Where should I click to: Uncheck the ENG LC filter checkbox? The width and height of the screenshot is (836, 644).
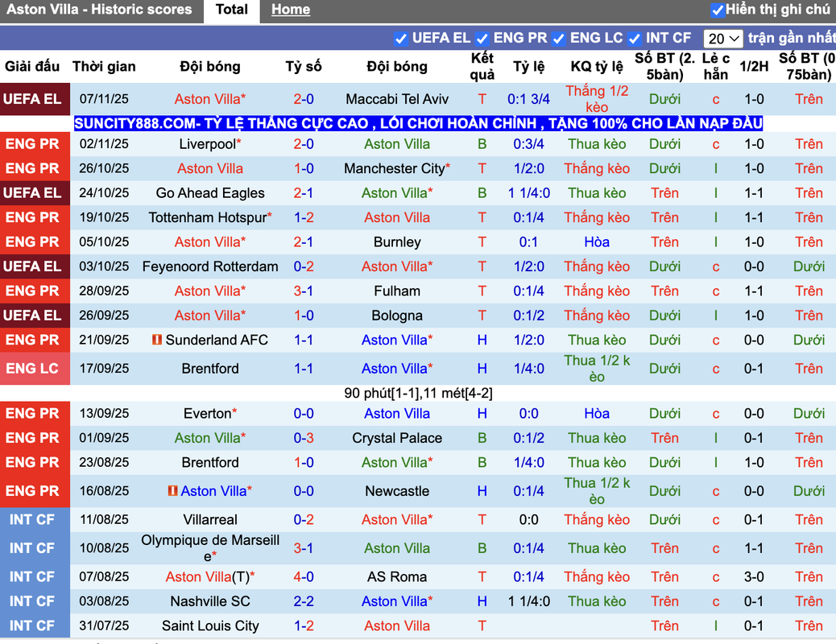coord(559,39)
